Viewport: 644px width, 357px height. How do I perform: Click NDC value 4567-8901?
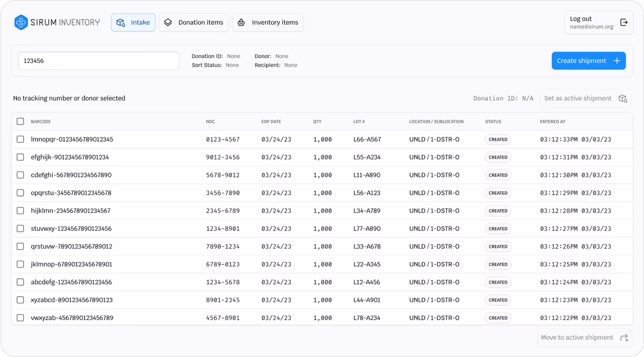[x=223, y=318]
